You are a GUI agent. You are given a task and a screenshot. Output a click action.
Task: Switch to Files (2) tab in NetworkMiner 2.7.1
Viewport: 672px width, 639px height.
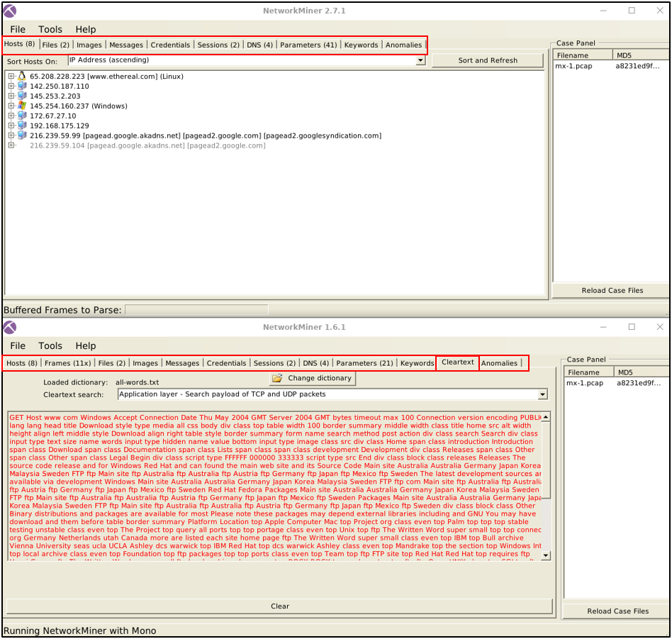coord(56,45)
